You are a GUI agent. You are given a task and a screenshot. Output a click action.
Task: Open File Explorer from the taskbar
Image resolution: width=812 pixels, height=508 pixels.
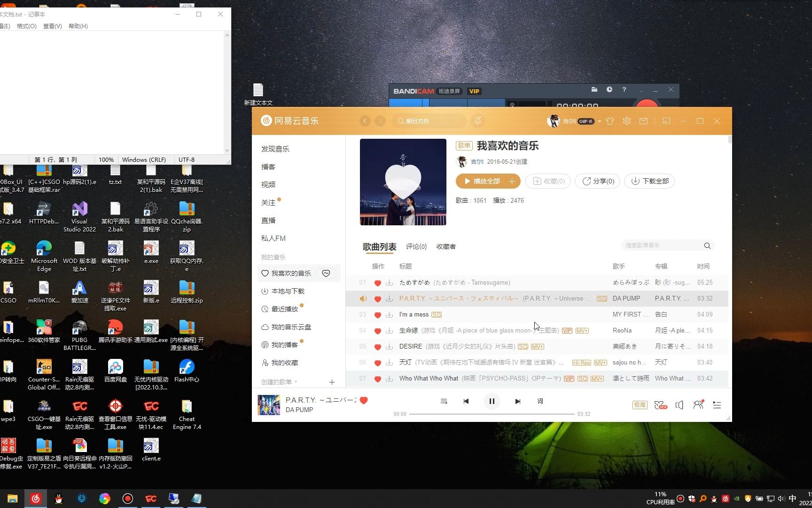(13, 499)
